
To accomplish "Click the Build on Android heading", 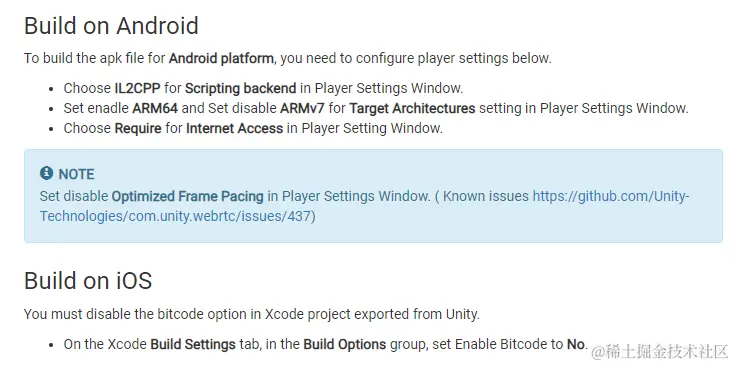I will [111, 26].
